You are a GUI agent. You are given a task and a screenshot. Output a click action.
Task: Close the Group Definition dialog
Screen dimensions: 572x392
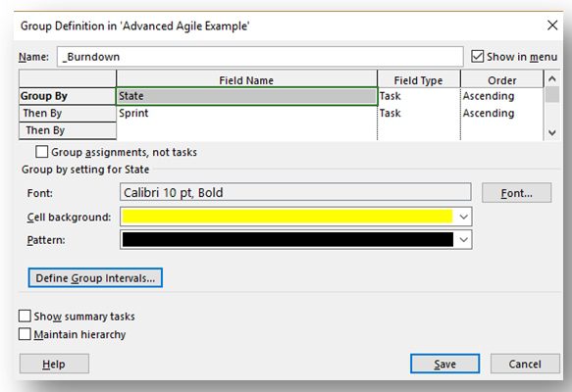click(552, 25)
